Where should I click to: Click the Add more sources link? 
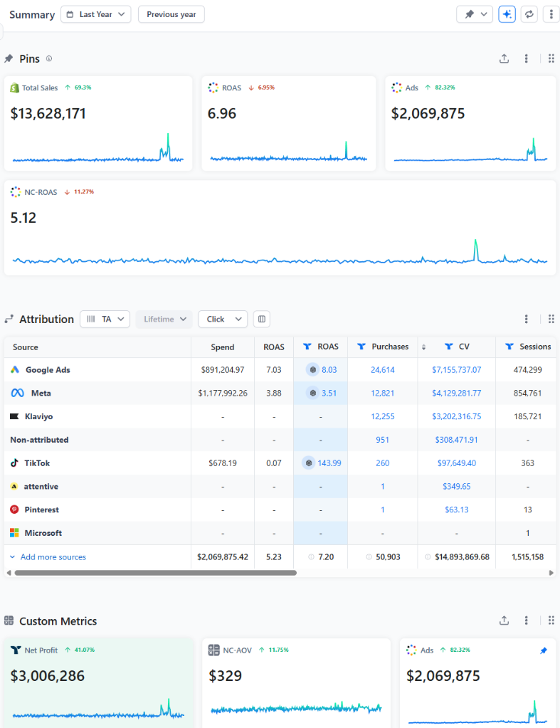[53, 557]
